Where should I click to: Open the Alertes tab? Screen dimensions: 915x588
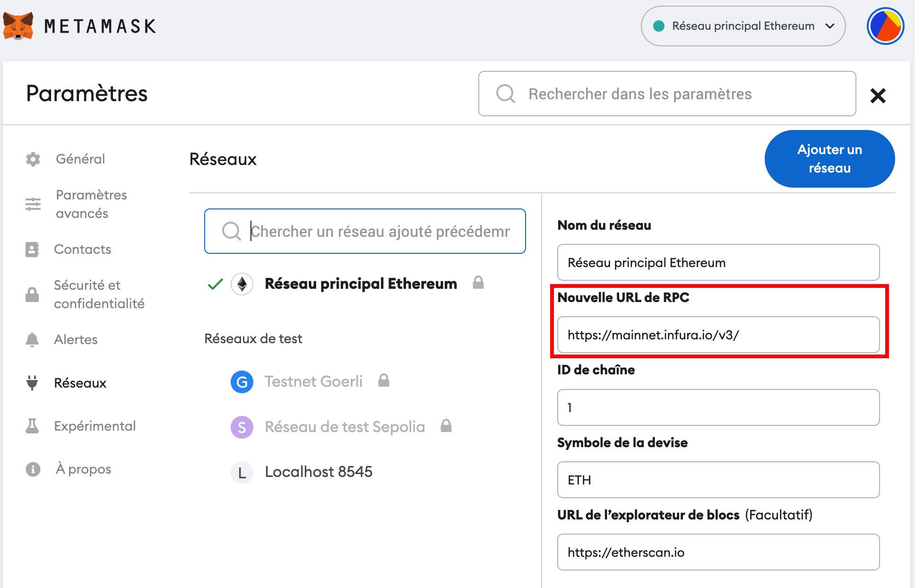point(76,339)
